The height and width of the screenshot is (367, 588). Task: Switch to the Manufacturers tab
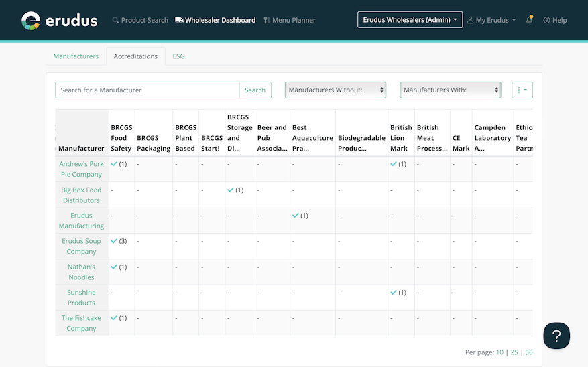(76, 56)
